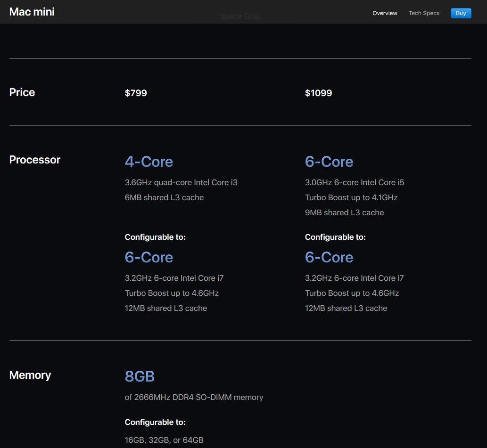Screen dimensions: 487x448
Task: Click the Processor row label
Action: pos(35,160)
